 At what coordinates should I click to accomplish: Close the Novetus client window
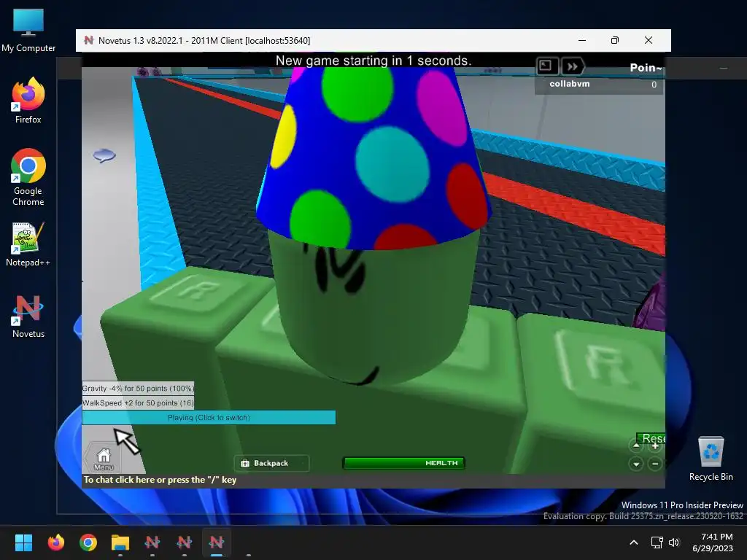click(x=649, y=41)
